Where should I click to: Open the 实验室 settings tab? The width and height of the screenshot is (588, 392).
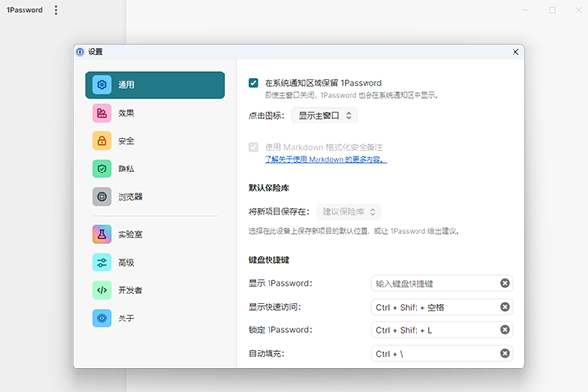pos(155,234)
